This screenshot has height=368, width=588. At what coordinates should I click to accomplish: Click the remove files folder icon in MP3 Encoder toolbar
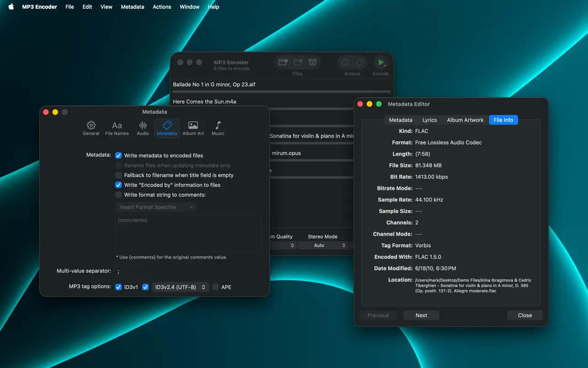(x=298, y=62)
